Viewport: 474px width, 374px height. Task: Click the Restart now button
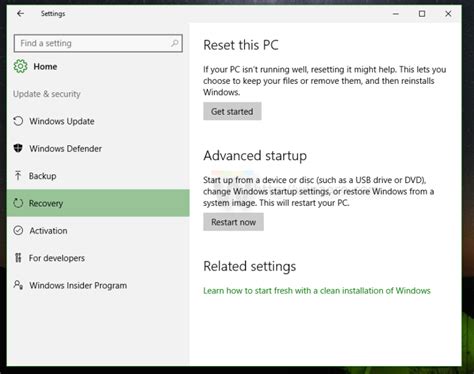pyautogui.click(x=233, y=222)
